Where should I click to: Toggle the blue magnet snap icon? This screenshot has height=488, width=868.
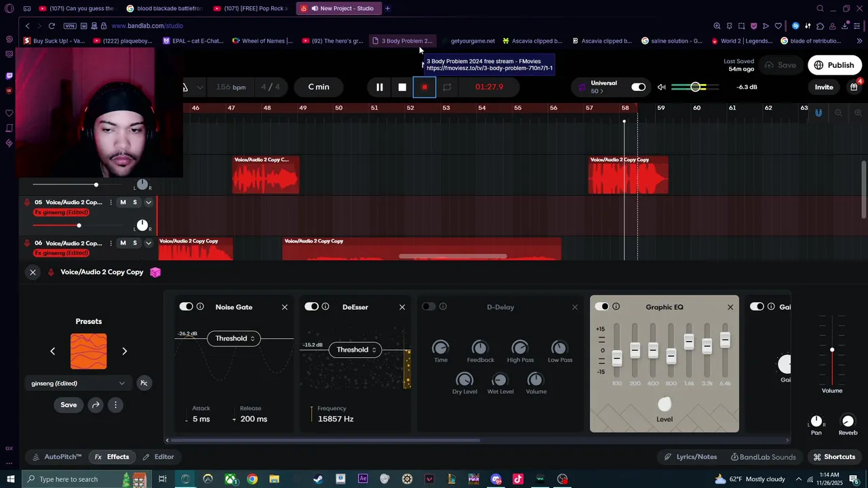tap(818, 113)
